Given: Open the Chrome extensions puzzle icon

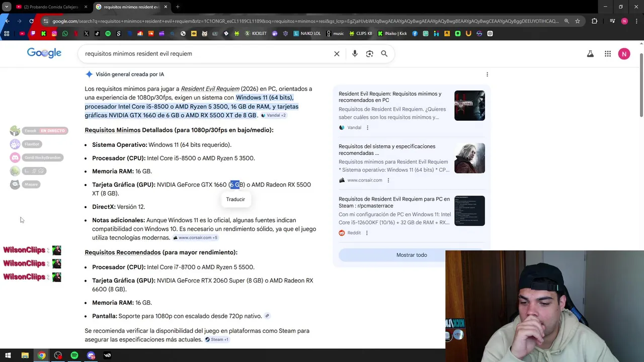Looking at the screenshot, I should pos(594,21).
